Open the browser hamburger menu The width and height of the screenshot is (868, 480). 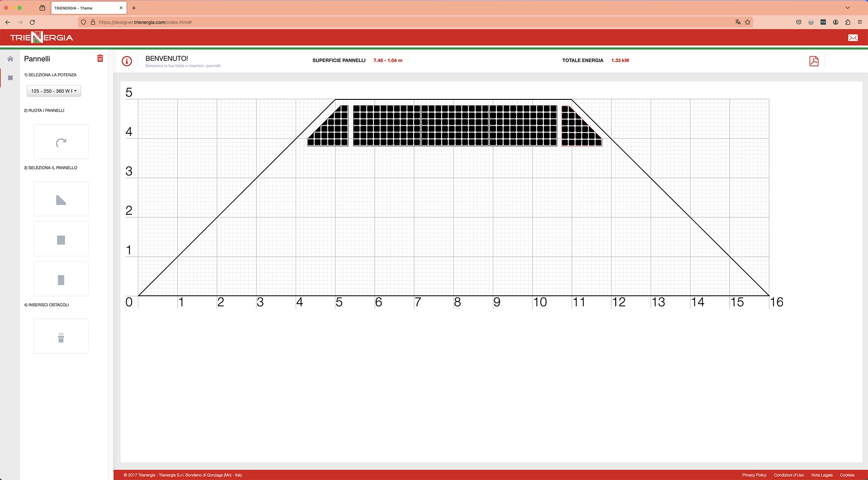tap(859, 22)
